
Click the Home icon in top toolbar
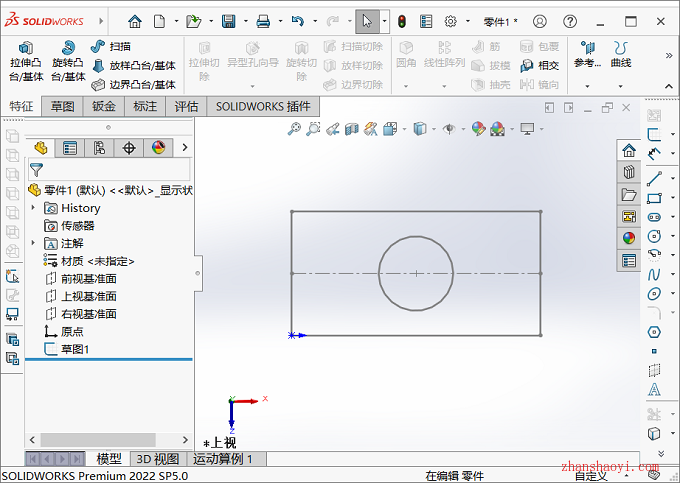tap(135, 21)
